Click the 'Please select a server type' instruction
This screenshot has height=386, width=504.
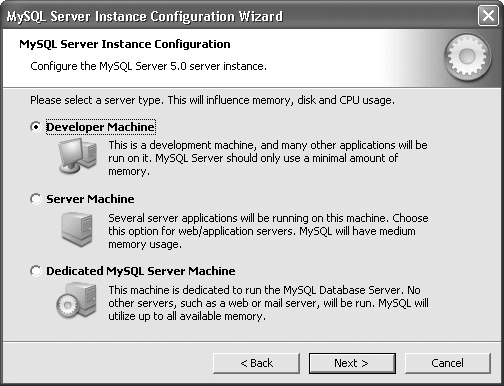(x=212, y=100)
